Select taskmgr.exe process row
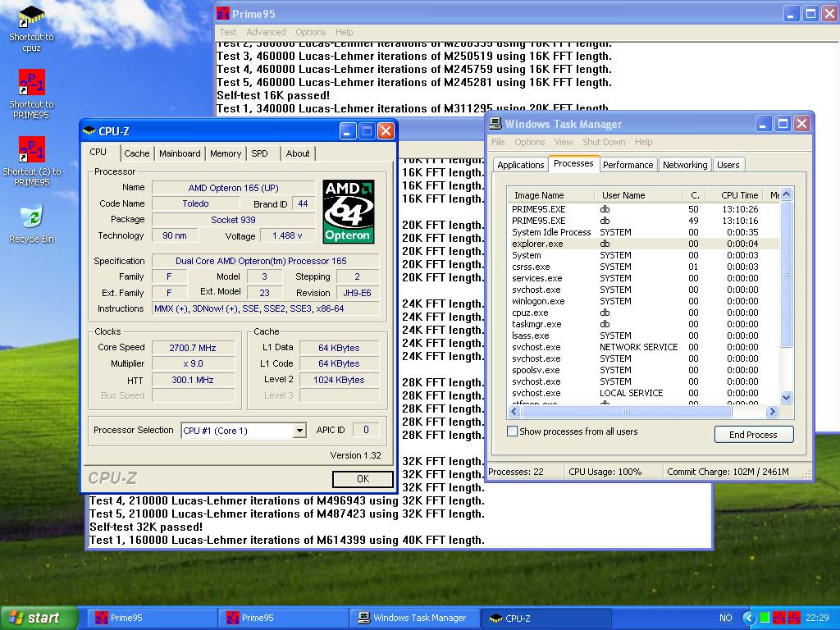The height and width of the screenshot is (630, 840). 643,324
